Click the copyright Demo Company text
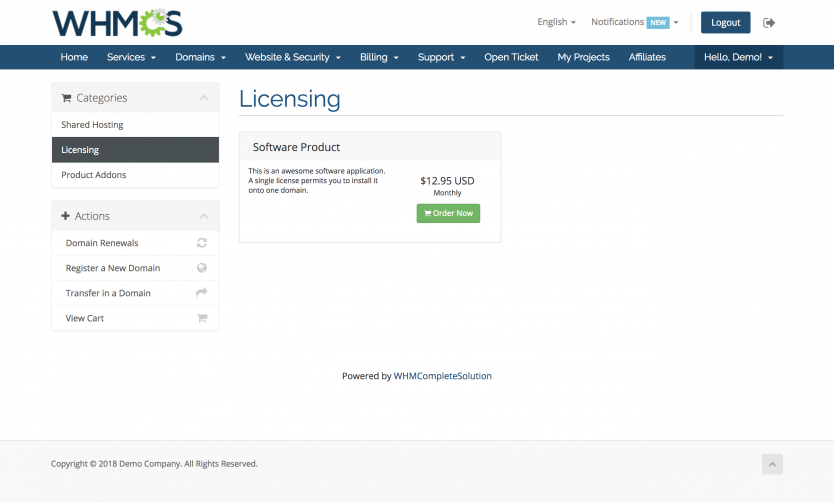This screenshot has height=502, width=834. coord(154,464)
